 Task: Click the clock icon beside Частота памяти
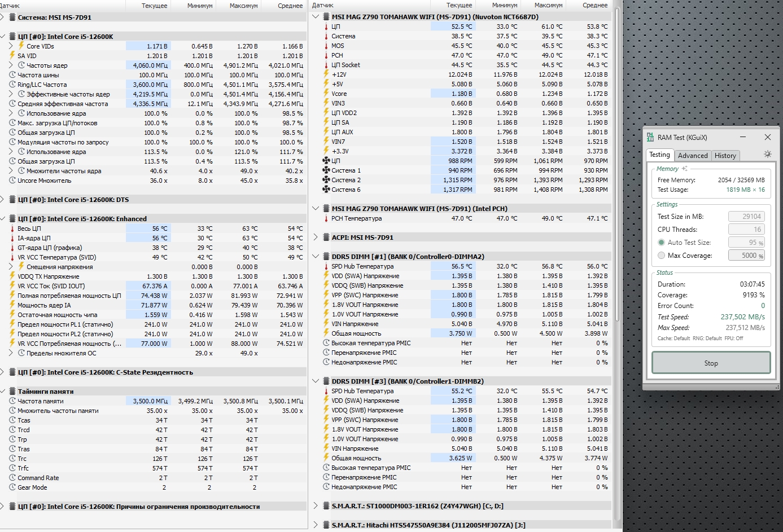pyautogui.click(x=12, y=401)
